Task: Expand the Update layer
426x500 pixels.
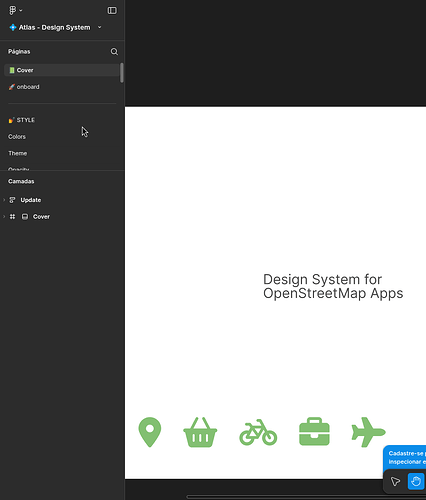Action: (4, 200)
